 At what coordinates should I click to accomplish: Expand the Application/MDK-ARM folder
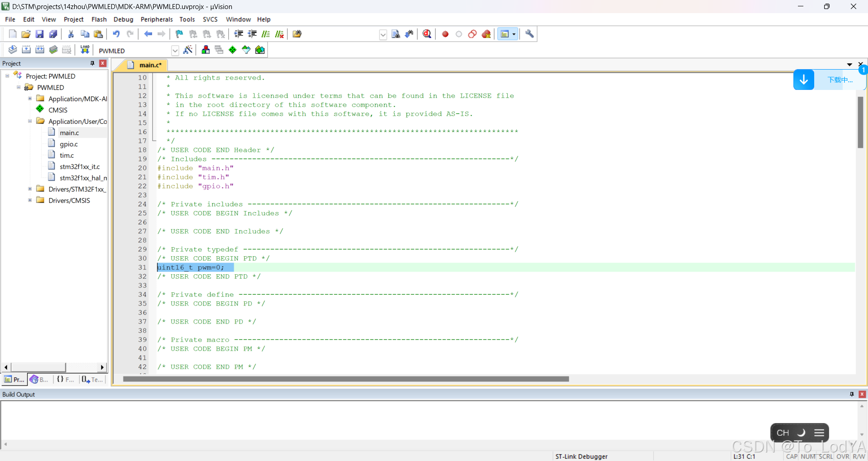pos(30,99)
